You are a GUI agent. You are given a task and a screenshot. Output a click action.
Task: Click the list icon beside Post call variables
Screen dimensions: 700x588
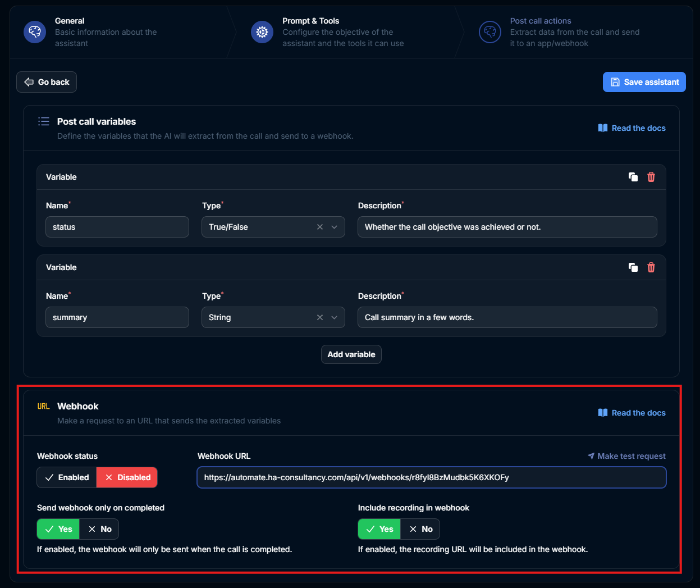pos(43,121)
